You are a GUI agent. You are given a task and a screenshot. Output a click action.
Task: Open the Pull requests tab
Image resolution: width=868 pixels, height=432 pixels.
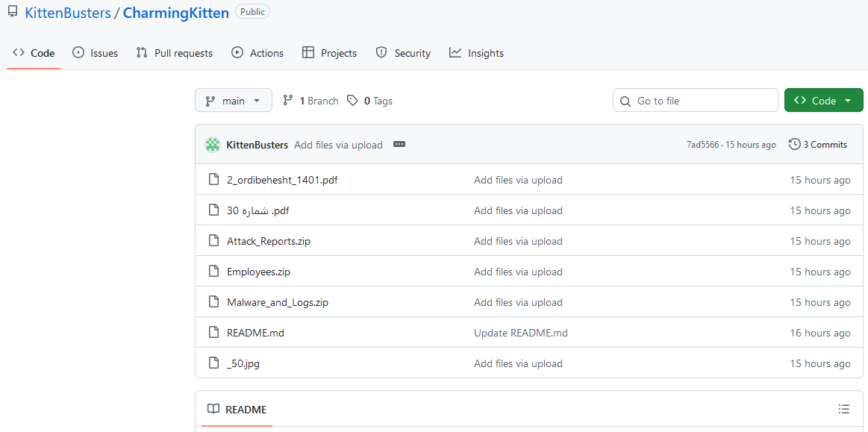175,53
